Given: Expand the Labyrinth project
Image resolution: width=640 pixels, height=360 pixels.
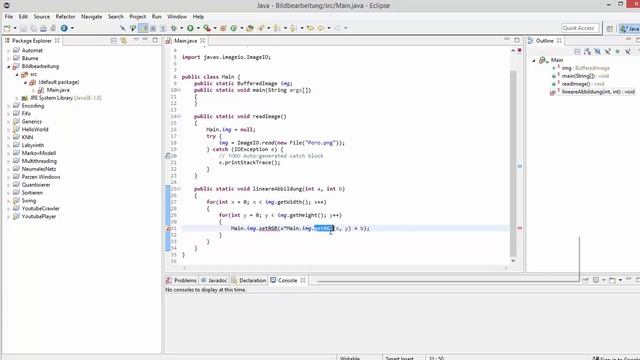Looking at the screenshot, I should [x=9, y=146].
